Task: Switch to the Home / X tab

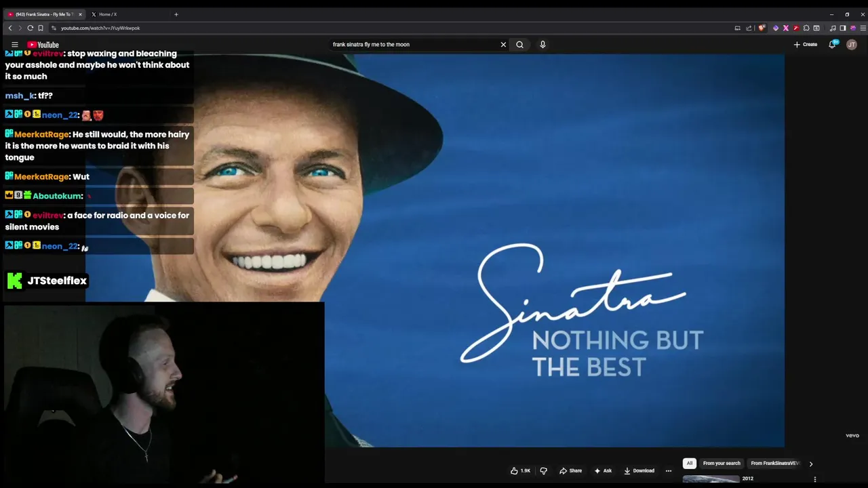Action: (x=108, y=14)
